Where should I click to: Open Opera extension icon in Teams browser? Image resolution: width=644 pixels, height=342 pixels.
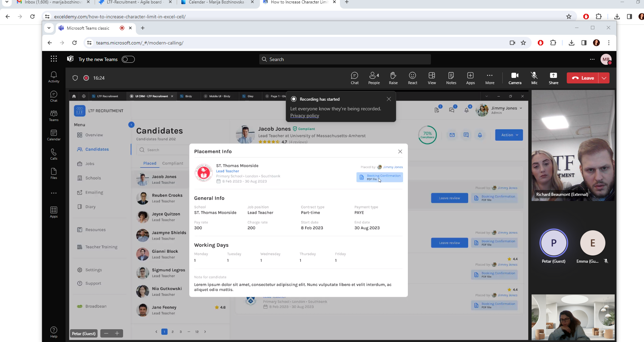(541, 43)
